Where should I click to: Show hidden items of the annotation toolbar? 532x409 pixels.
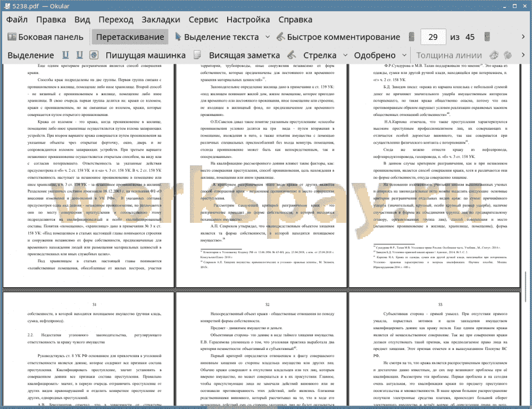coord(523,55)
